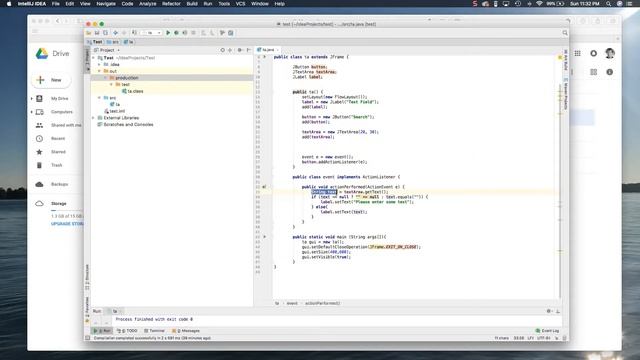This screenshot has height=360, width=640.
Task: Open the Messages tool window tab
Action: pyautogui.click(x=186, y=331)
